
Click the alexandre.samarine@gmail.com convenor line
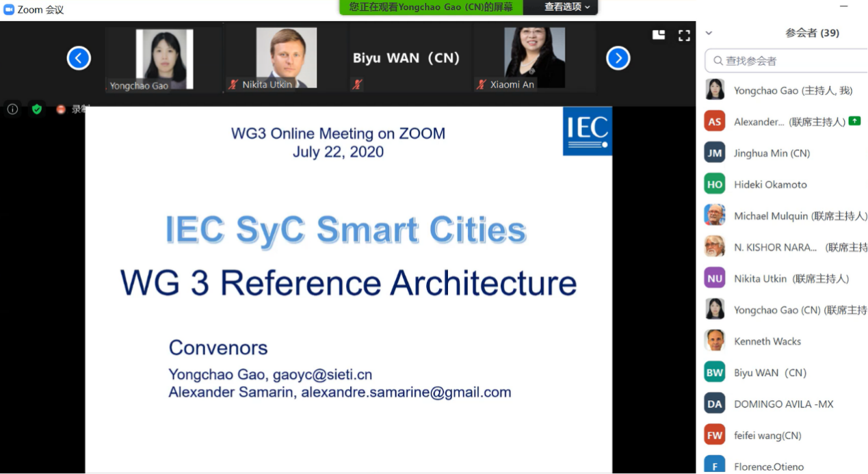click(340, 393)
